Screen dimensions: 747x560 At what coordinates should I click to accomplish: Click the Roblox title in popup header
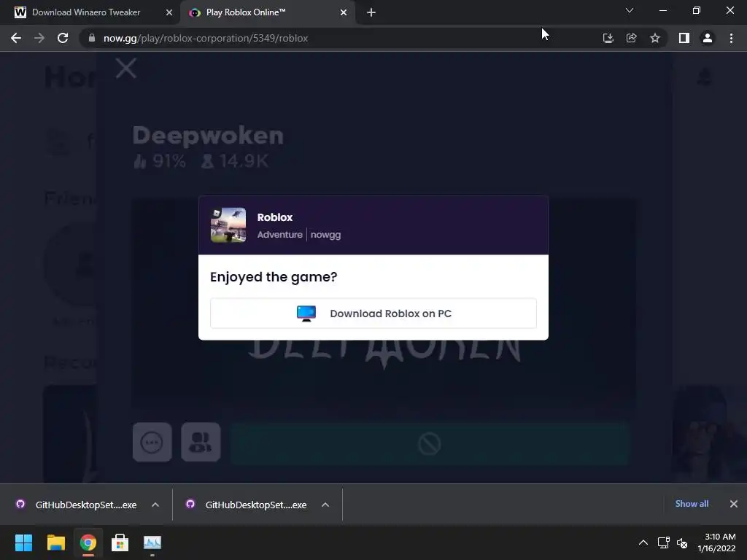pos(275,217)
